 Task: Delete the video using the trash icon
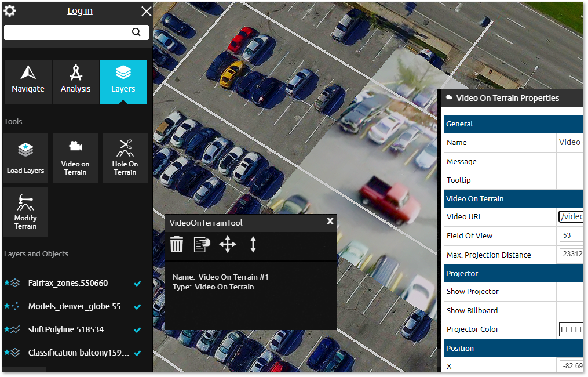click(177, 244)
